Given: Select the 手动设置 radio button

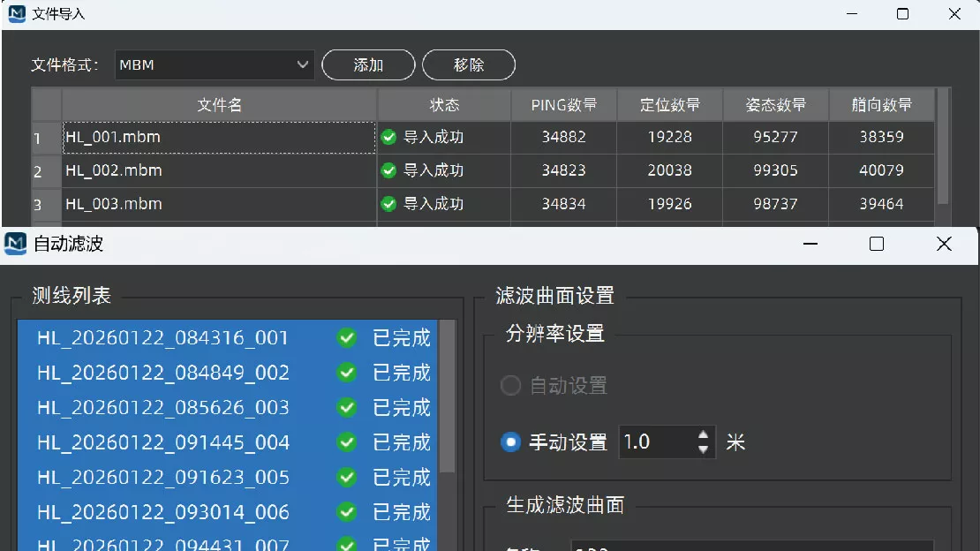Looking at the screenshot, I should coord(510,442).
